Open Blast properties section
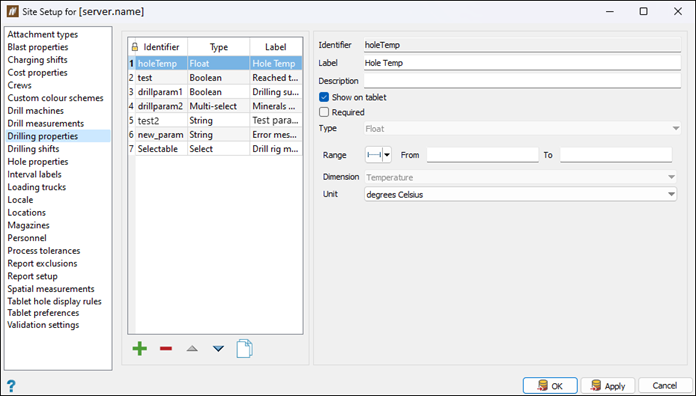 point(38,47)
